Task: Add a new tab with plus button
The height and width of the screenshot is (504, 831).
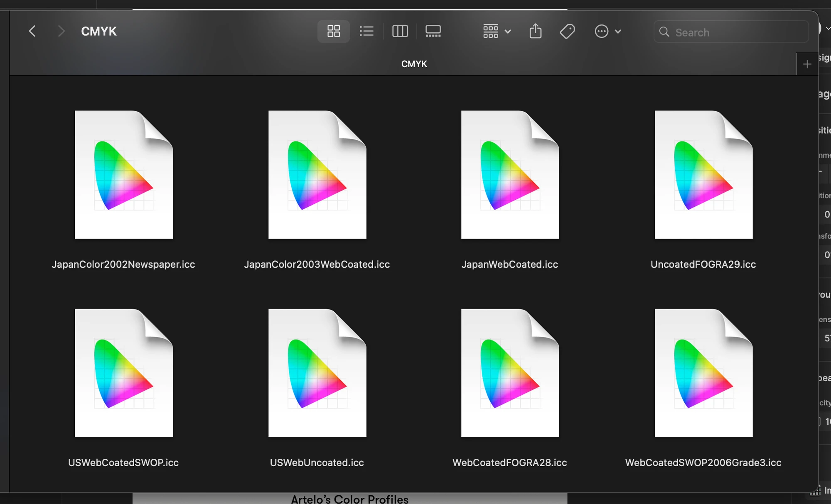Action: click(x=807, y=64)
